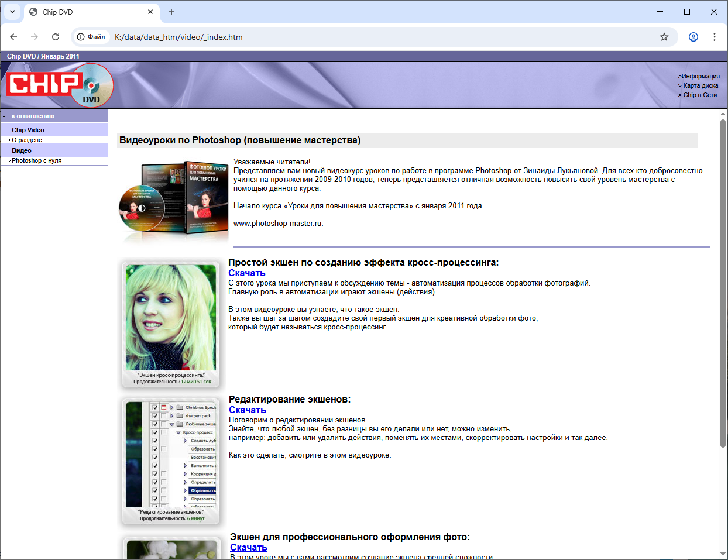The image size is (728, 560).
Task: Click Продолжительность: 6 минут caption
Action: point(172,518)
